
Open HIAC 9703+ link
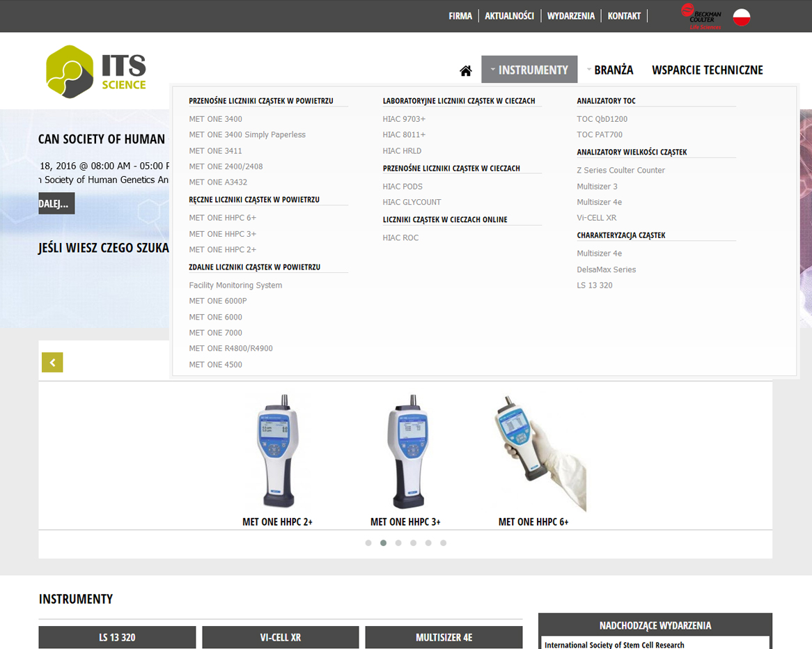[x=404, y=119]
